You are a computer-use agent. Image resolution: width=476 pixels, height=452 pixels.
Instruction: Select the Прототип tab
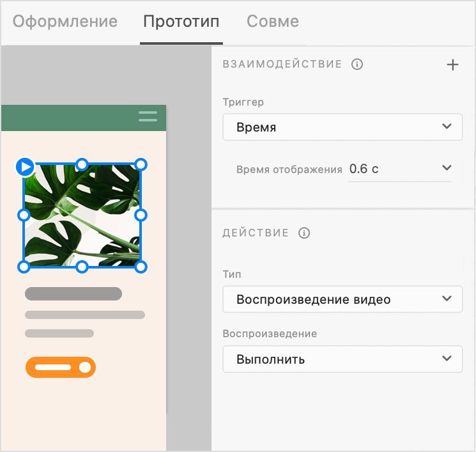pos(181,22)
